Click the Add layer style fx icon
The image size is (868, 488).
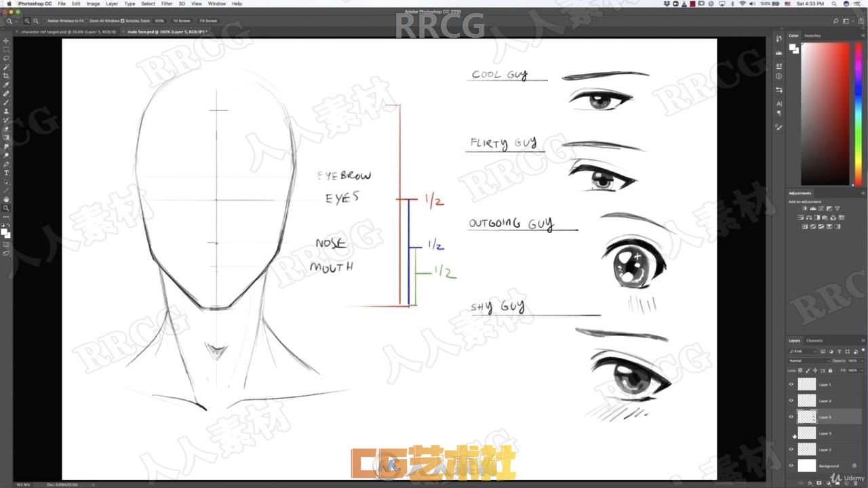coord(810,483)
